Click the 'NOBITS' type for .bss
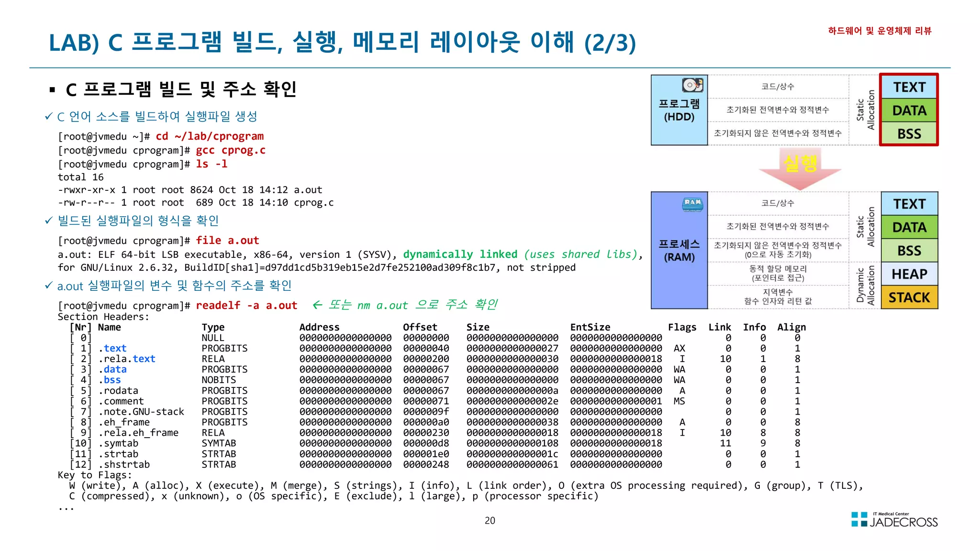 tap(219, 380)
